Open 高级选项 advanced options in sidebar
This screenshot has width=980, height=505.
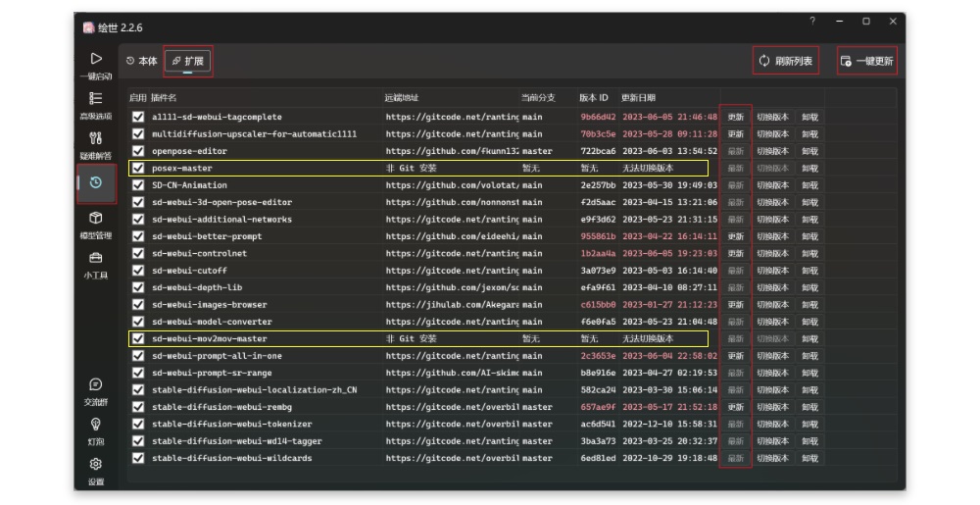(x=96, y=106)
